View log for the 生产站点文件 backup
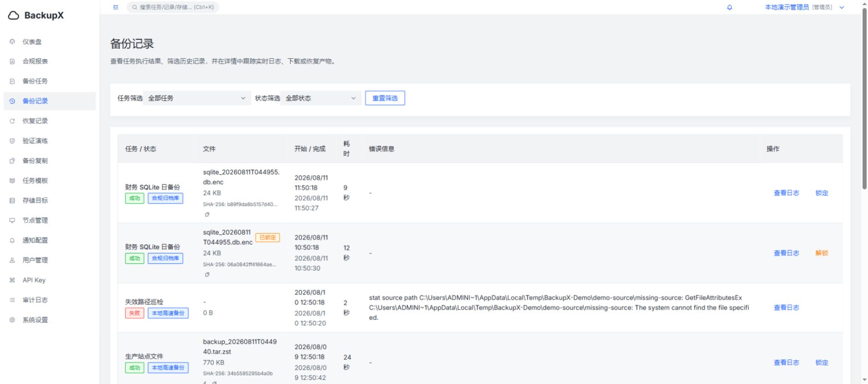868x384 pixels. (x=786, y=363)
